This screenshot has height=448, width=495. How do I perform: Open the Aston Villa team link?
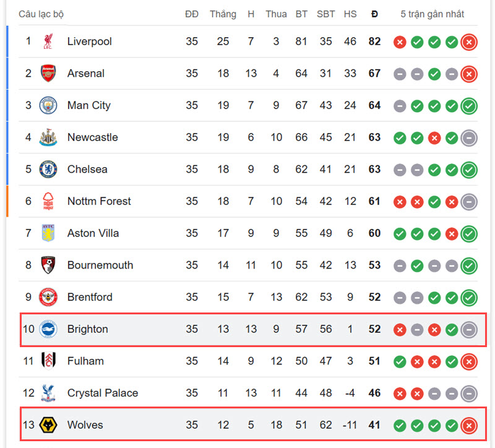tap(93, 233)
